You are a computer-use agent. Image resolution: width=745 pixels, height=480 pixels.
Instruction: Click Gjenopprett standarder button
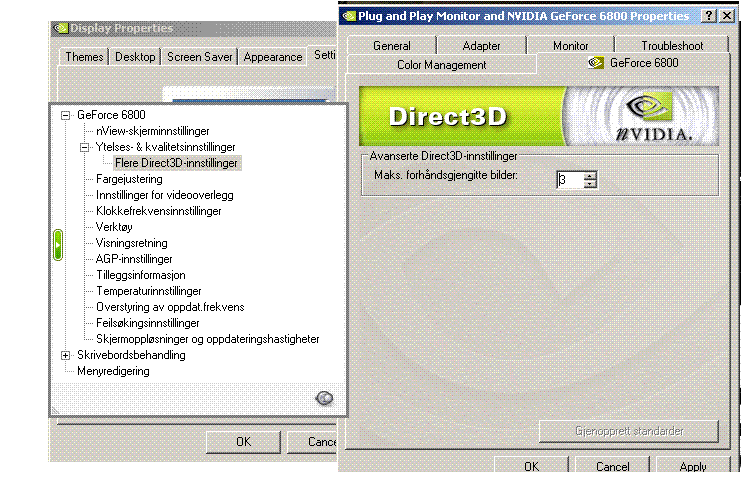(629, 431)
